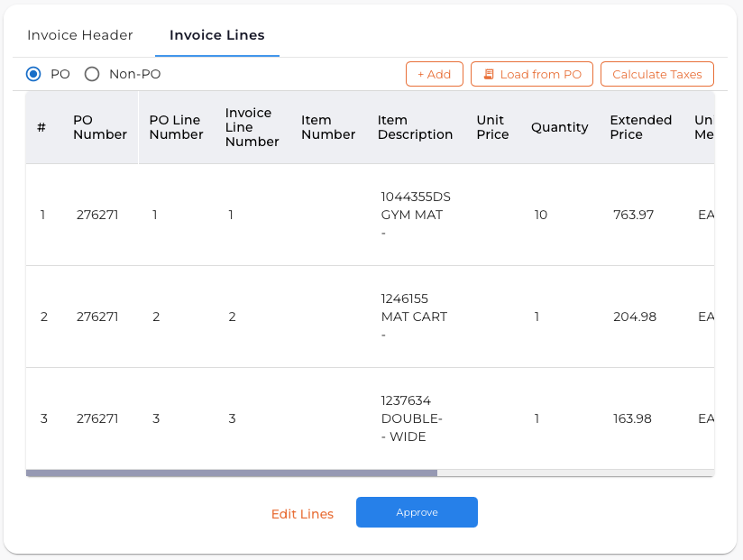743x560 pixels.
Task: Select the Non-PO radio button
Action: [x=91, y=74]
